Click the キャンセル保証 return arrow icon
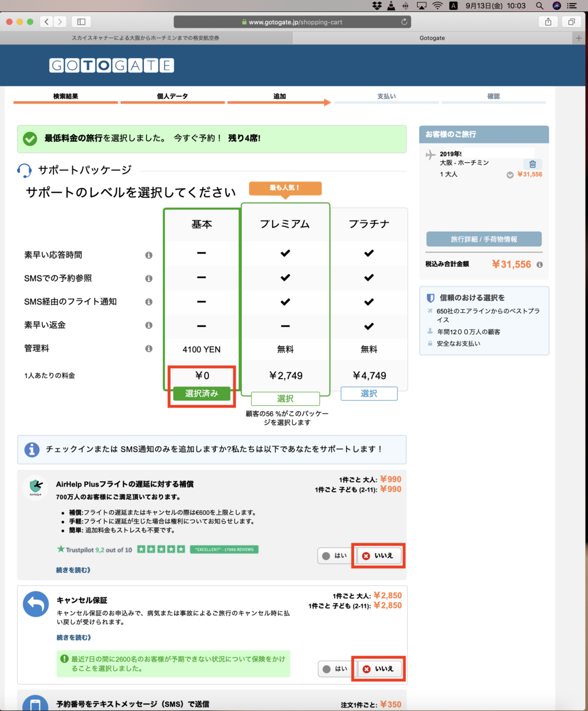Image resolution: width=588 pixels, height=711 pixels. point(35,604)
